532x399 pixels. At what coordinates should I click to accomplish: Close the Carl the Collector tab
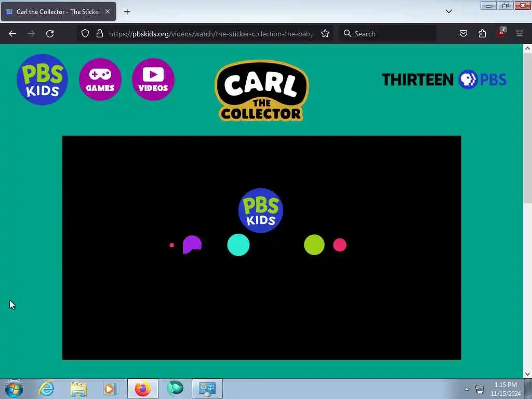pos(108,11)
